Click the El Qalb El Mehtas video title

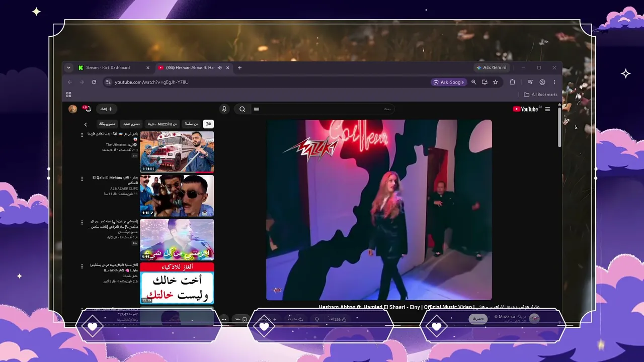[x=115, y=180]
